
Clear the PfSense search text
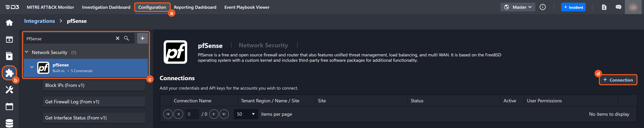(x=118, y=38)
